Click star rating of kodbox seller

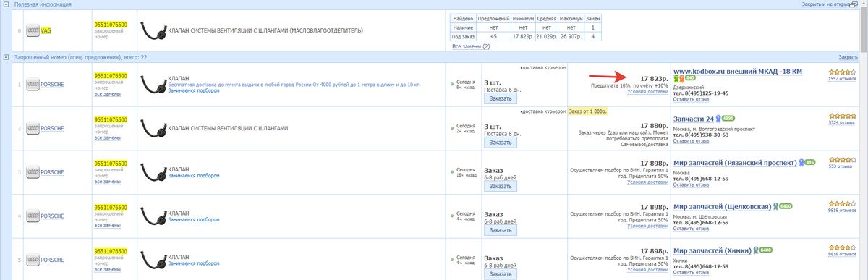tap(842, 72)
